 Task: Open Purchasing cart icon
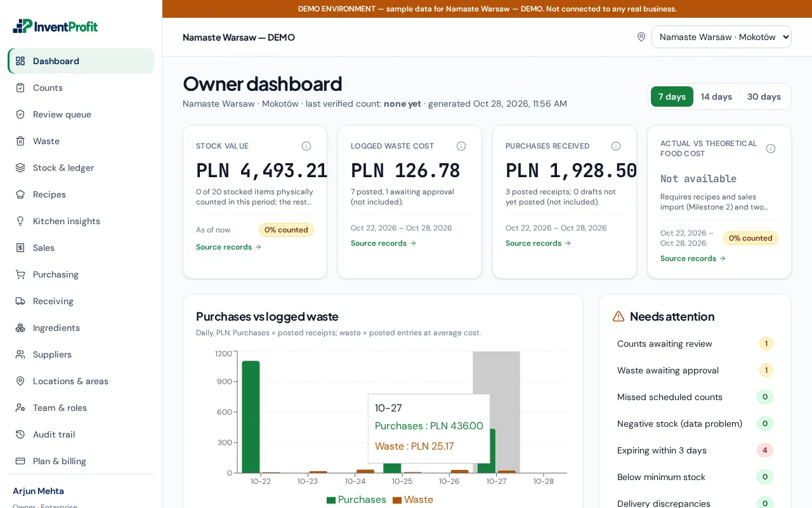[20, 274]
